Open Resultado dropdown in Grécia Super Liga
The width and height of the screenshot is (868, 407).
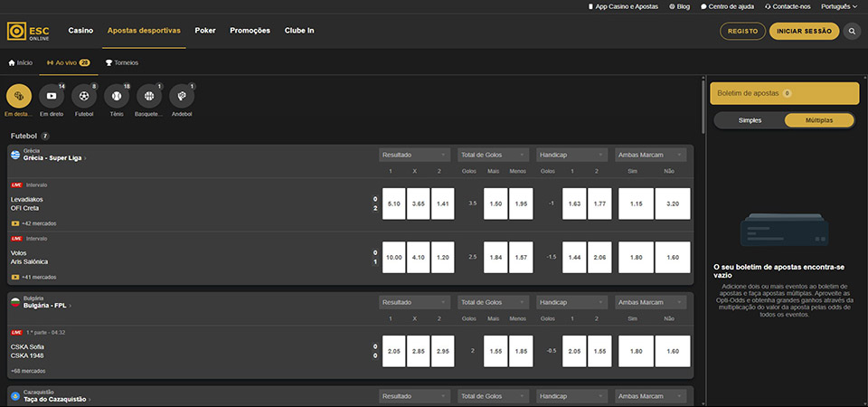(415, 155)
